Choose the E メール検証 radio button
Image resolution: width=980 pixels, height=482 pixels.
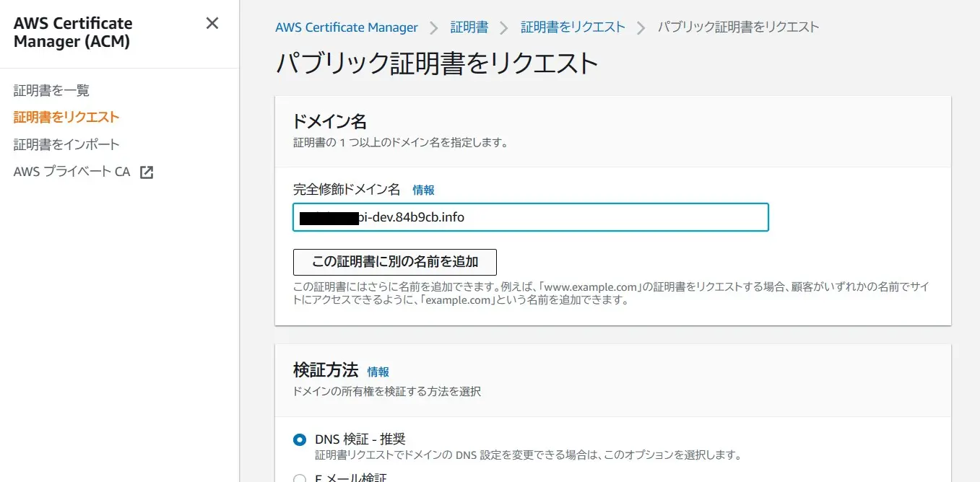300,478
